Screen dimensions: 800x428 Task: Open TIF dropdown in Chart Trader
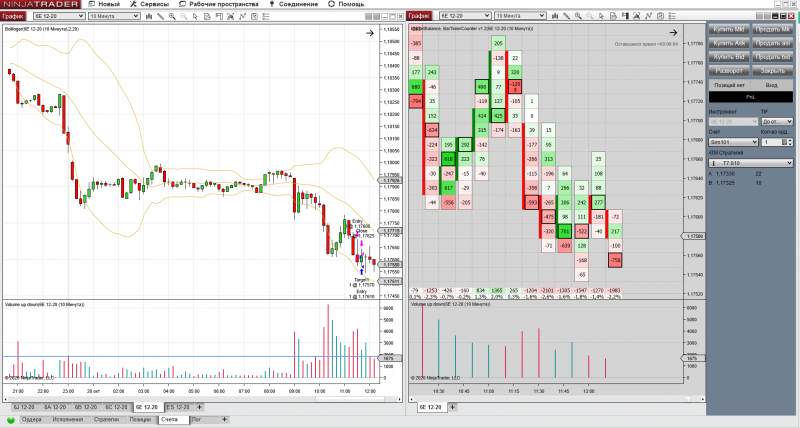tap(777, 121)
